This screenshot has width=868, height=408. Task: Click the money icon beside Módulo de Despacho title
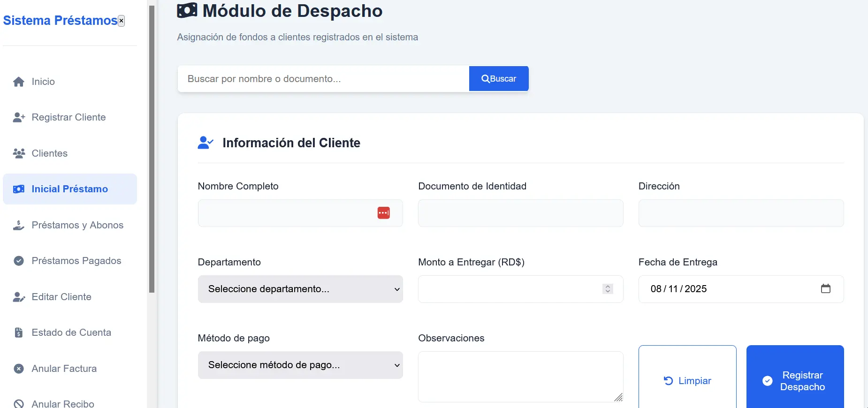(x=187, y=10)
